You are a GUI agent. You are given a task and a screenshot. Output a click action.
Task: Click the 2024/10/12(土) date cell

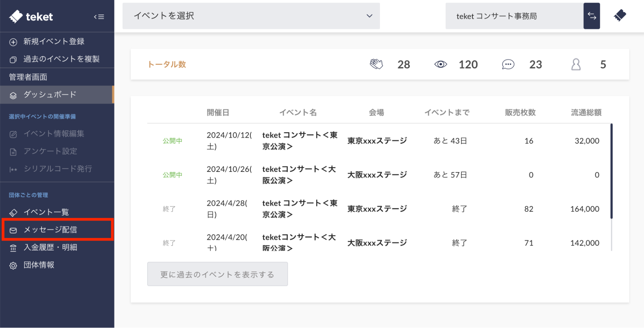pyautogui.click(x=229, y=141)
